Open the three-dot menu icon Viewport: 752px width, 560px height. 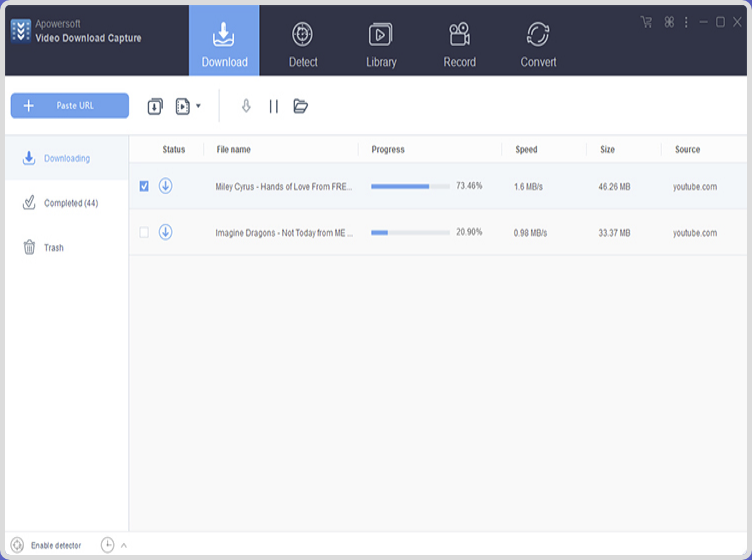686,22
